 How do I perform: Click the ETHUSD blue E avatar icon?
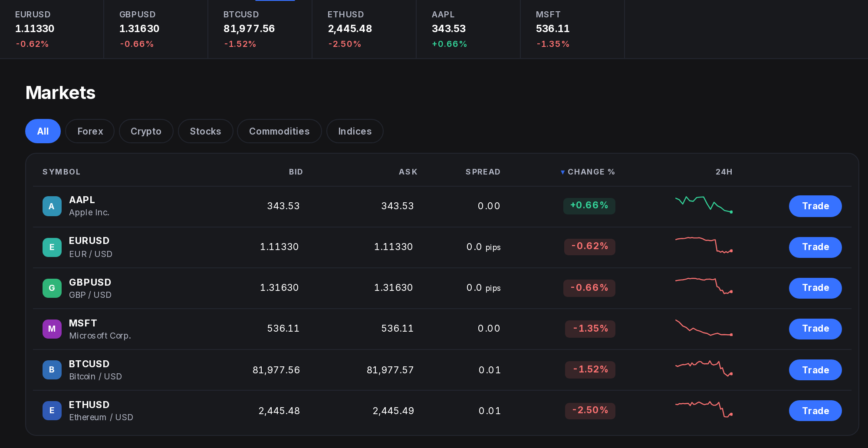52,410
